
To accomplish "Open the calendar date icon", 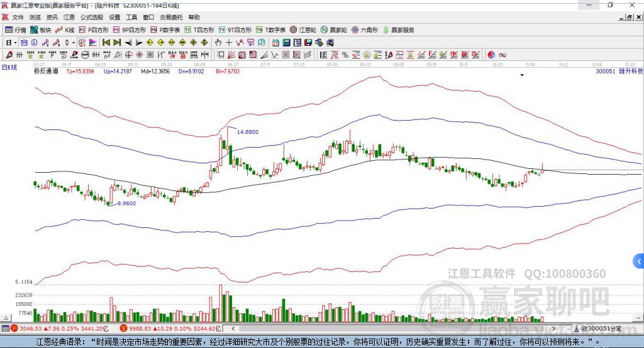I will point(275,43).
